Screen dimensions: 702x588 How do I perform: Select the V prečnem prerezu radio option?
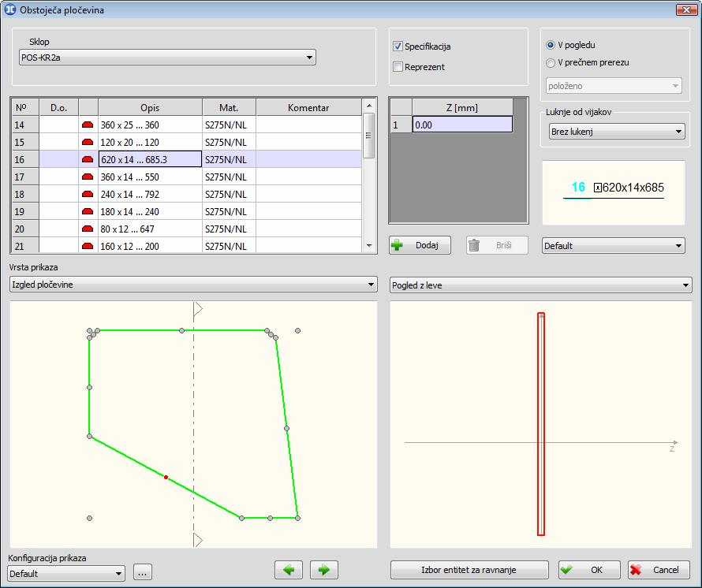pyautogui.click(x=551, y=63)
